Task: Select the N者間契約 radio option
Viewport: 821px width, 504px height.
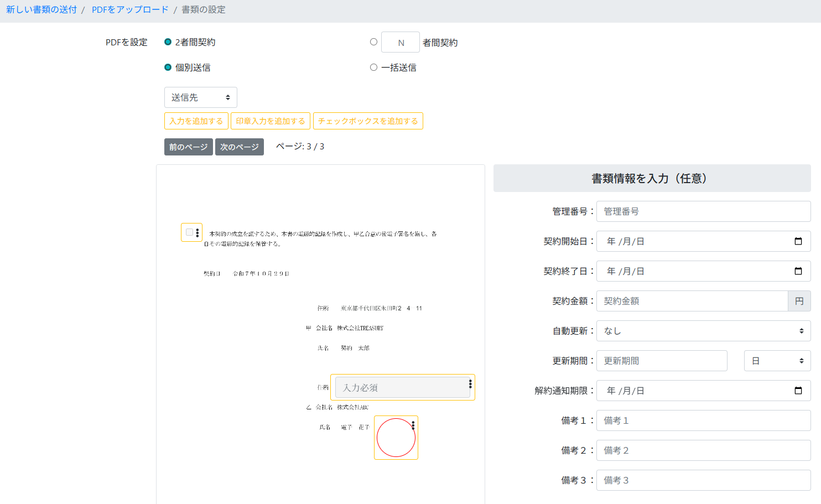Action: pyautogui.click(x=373, y=42)
